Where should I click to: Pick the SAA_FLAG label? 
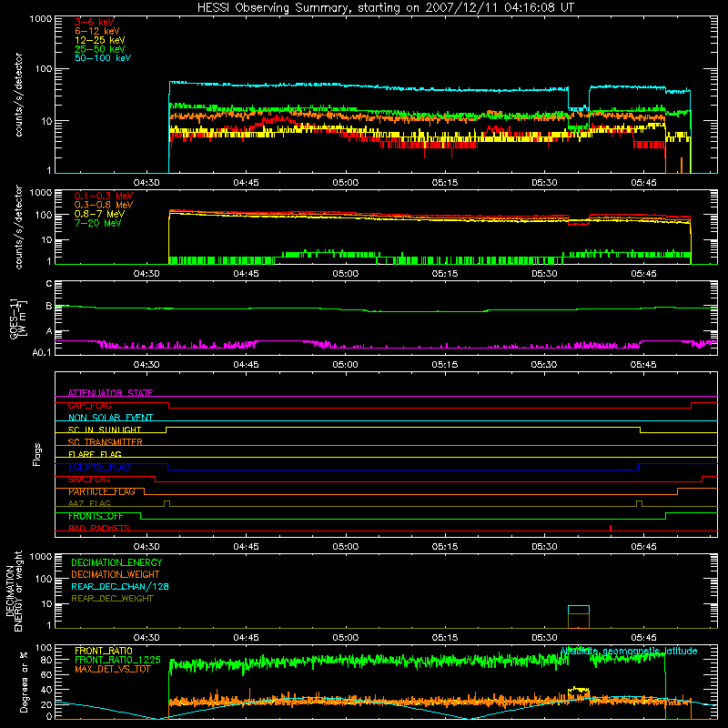point(89,480)
